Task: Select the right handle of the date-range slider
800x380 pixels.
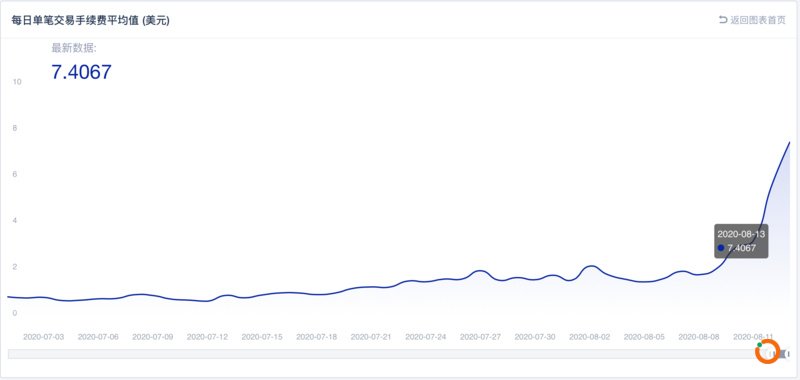Action: [789, 353]
